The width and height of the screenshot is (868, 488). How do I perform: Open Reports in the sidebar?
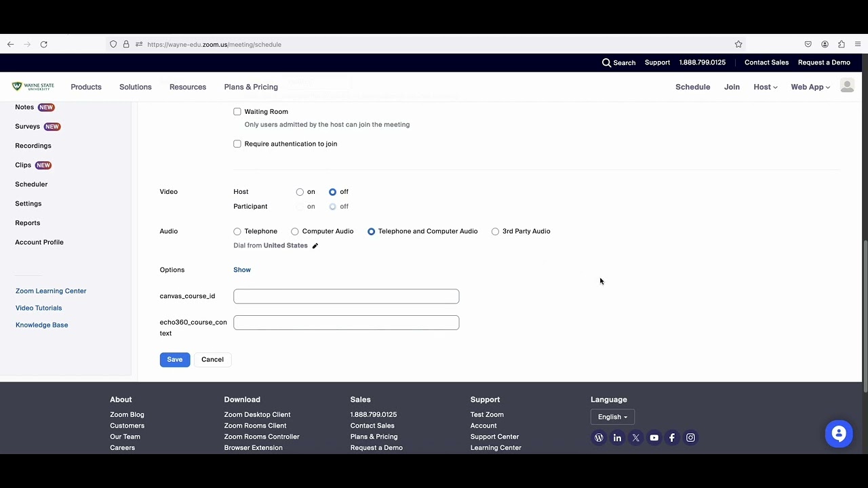28,223
